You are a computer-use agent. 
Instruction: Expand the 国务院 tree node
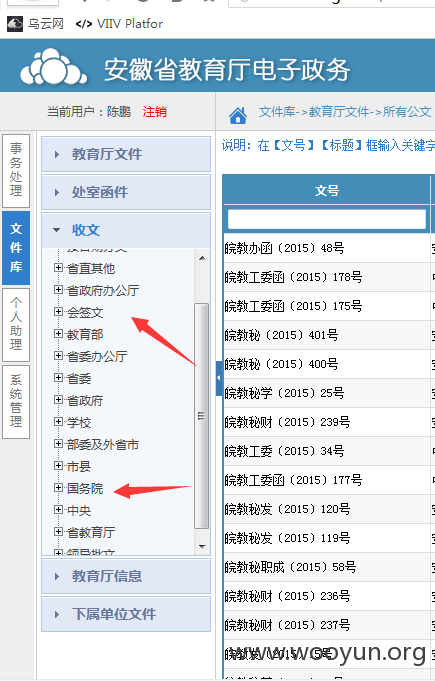click(58, 488)
